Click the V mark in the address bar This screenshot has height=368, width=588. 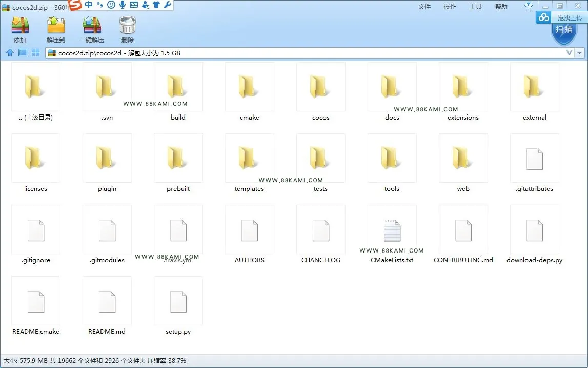click(x=569, y=53)
